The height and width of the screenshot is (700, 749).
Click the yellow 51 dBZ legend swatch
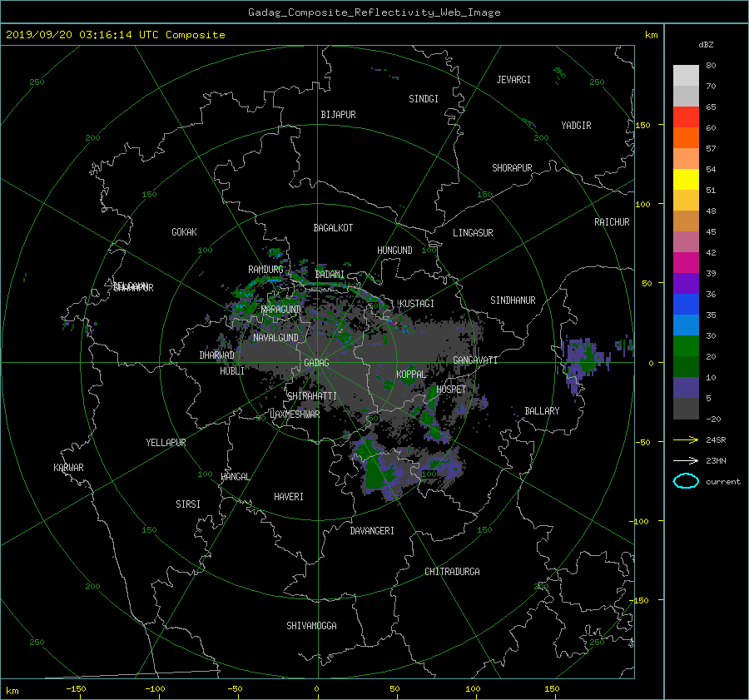coord(686,180)
